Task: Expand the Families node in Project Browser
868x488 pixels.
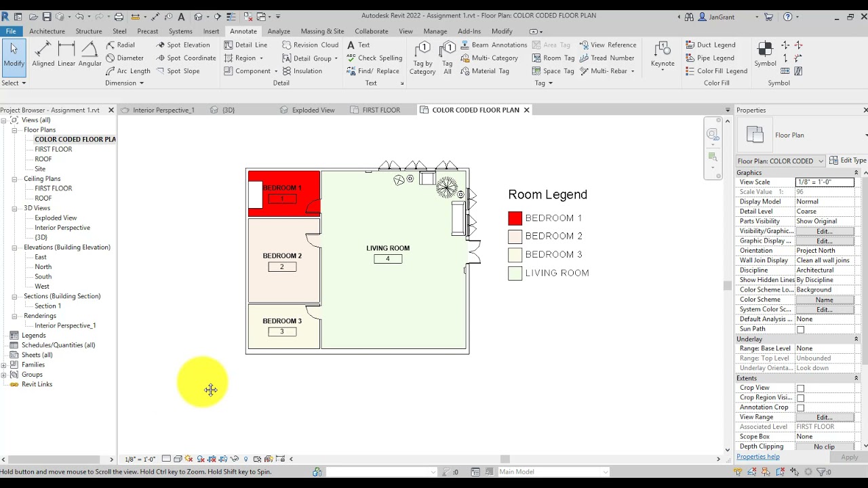Action: [x=3, y=365]
